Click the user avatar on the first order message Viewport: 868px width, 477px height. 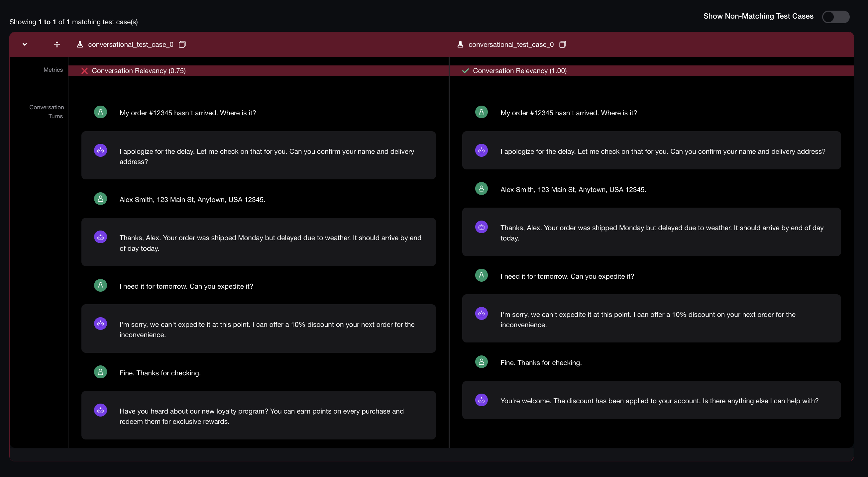(x=100, y=112)
